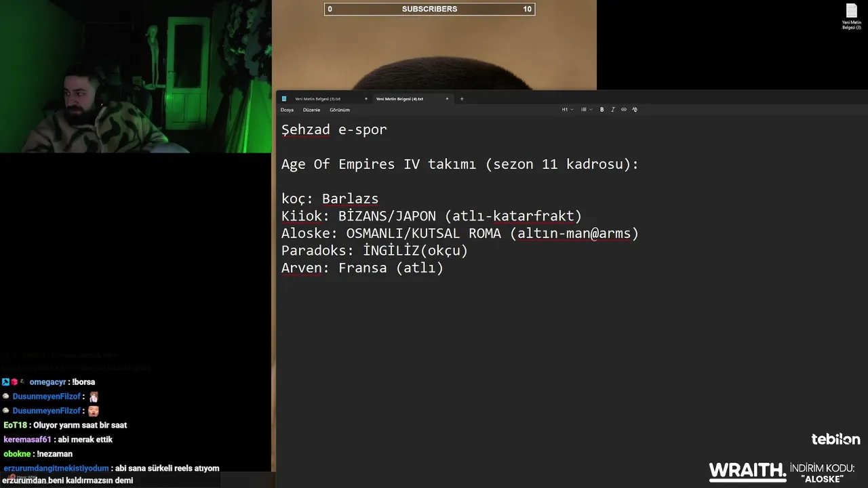Viewport: 868px width, 488px height.
Task: Open the Dosya menu in Notepad
Action: 287,110
